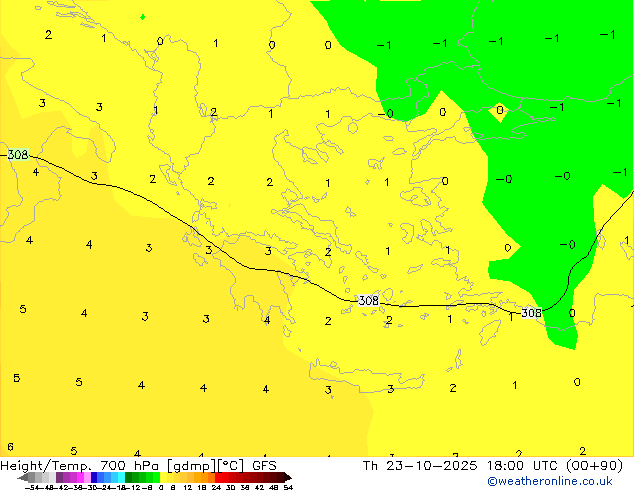Pick the bright red swatch at 24 in the legend
Screen dimensions: 634x490
218,477
